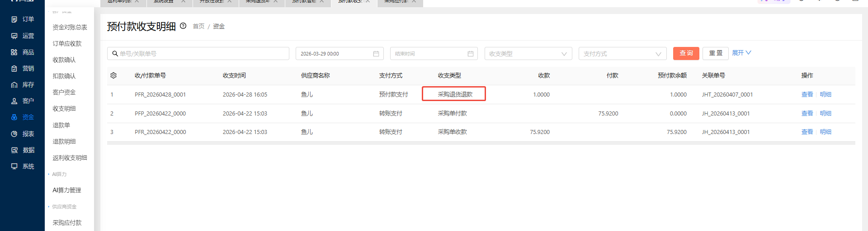
Task: Open 返利收支明细 submenu item
Action: (70, 157)
